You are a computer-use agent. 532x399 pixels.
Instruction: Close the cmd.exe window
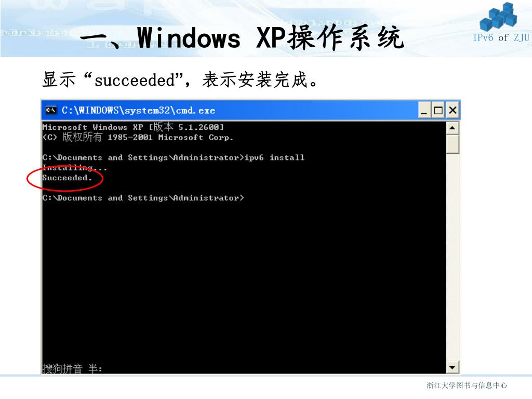point(453,110)
